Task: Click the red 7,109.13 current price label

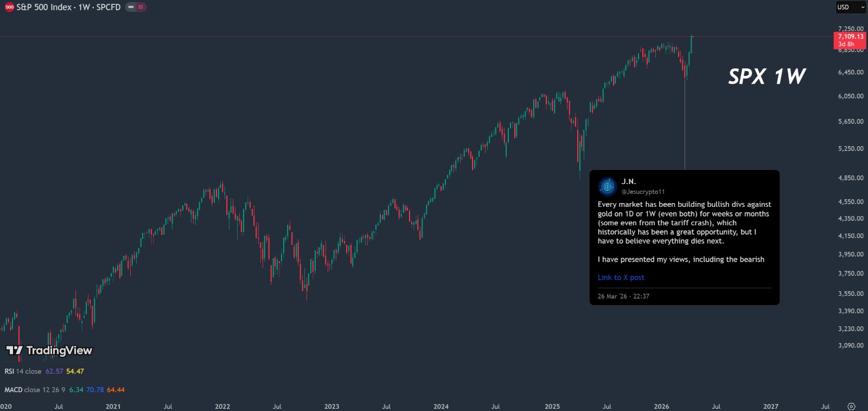Action: [850, 37]
